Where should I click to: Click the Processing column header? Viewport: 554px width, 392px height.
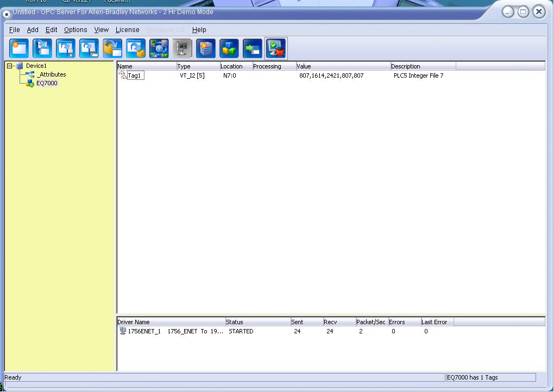(x=274, y=66)
